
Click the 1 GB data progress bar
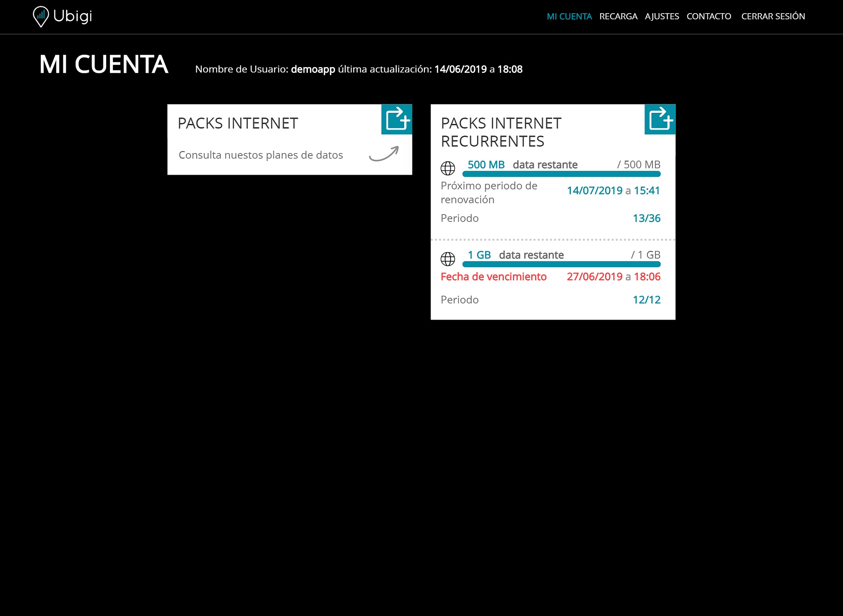[x=561, y=264]
